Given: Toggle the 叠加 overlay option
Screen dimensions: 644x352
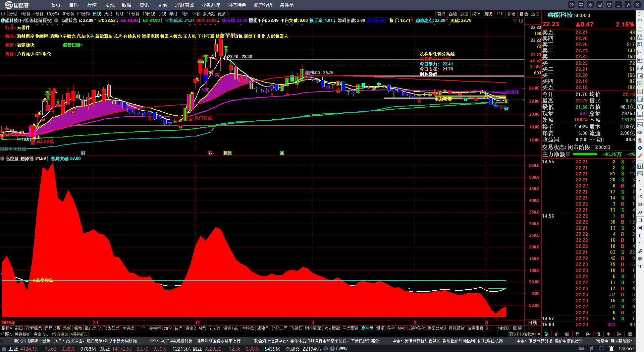Looking at the screenshot, I should click(x=453, y=14).
